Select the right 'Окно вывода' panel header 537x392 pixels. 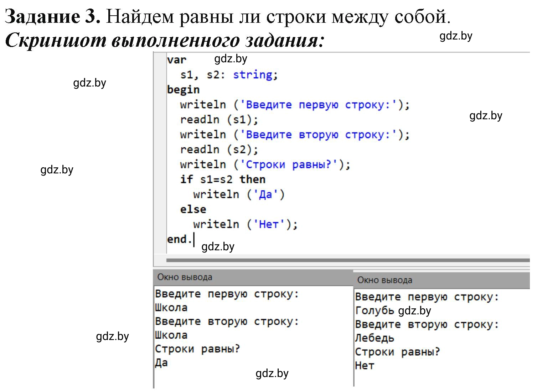442,280
